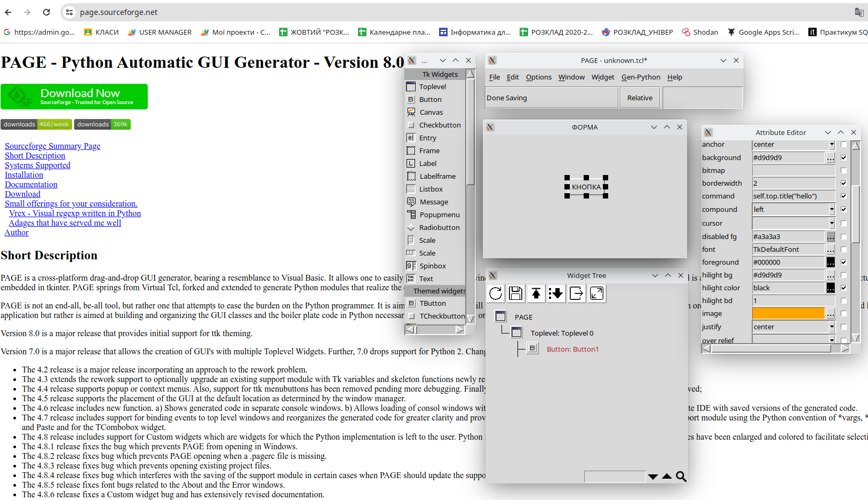Click the hilight color black swatch
The height and width of the screenshot is (500, 868).
tap(831, 288)
